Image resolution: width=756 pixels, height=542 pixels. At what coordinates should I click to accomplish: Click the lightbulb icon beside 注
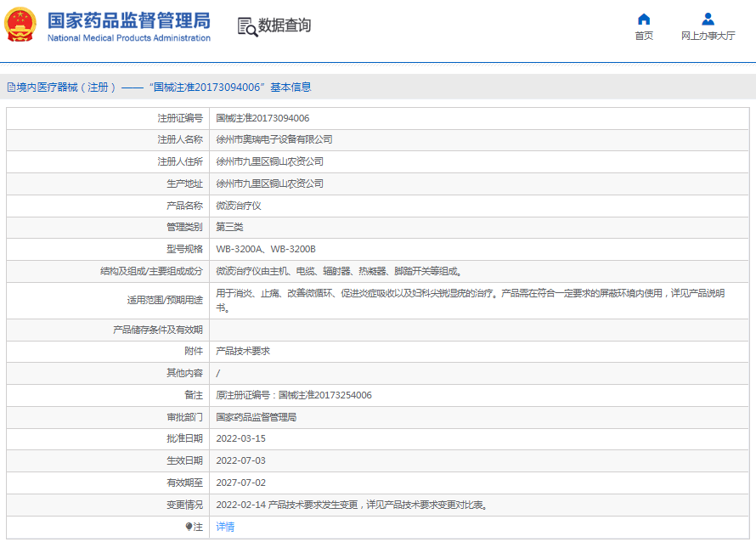point(189,527)
